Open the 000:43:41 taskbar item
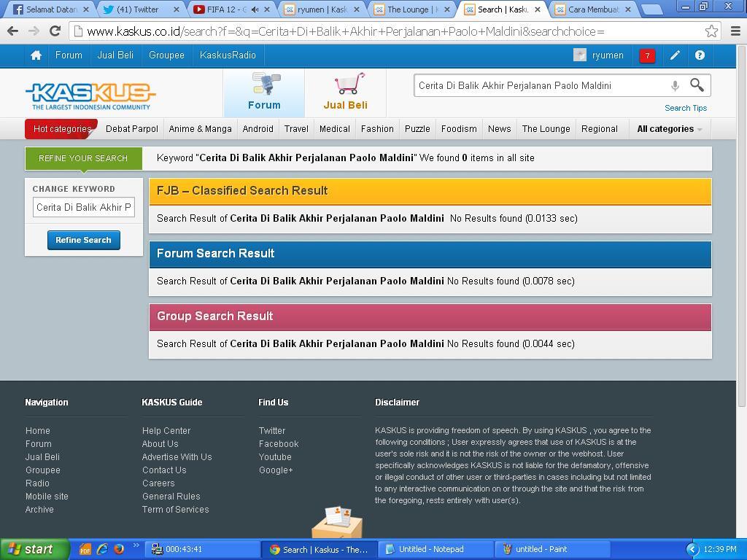Screen dimensions: 747x560 click(x=202, y=550)
